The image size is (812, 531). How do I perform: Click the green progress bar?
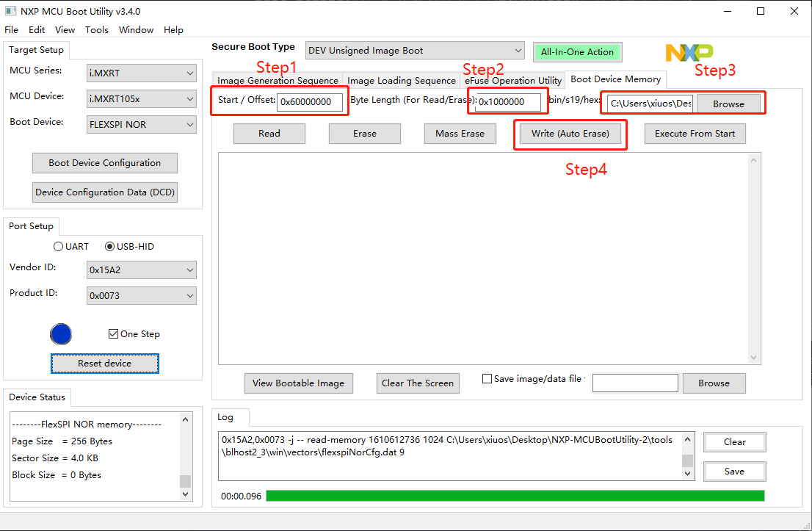pyautogui.click(x=515, y=496)
